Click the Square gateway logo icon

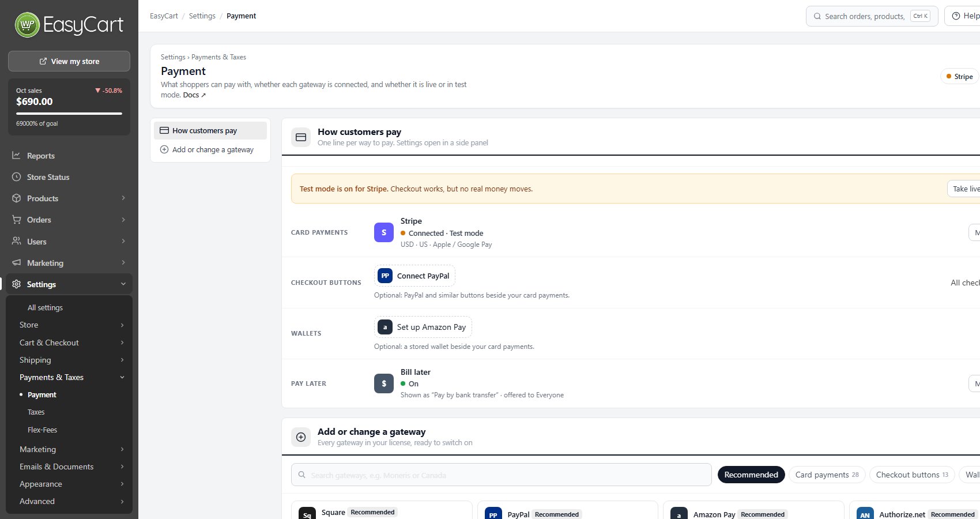coord(307,514)
